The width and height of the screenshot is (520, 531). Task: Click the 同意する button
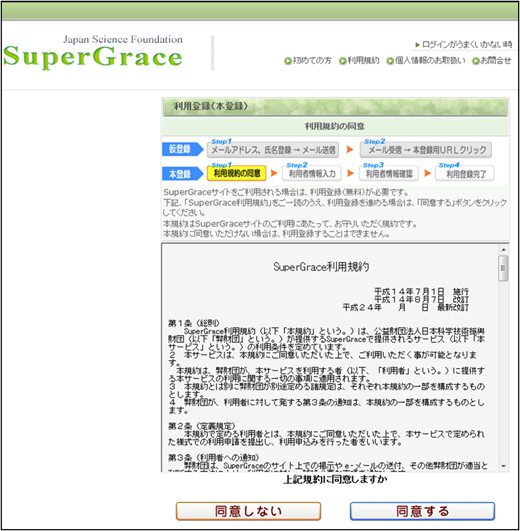(422, 511)
